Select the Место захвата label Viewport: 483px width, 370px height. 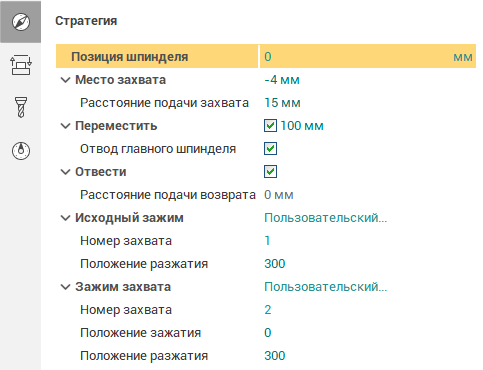click(x=120, y=80)
